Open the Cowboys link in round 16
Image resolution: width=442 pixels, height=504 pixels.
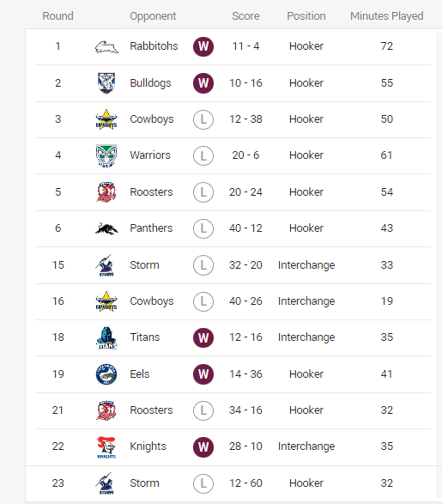click(152, 301)
